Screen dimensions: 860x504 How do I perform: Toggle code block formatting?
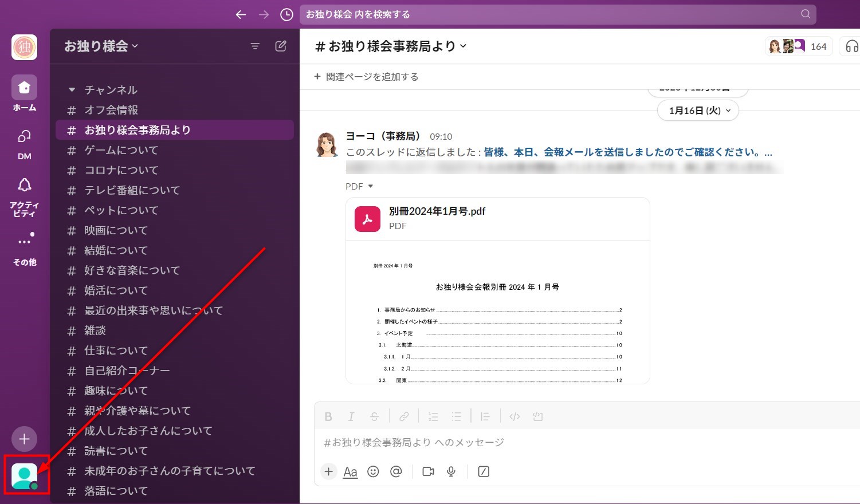537,416
